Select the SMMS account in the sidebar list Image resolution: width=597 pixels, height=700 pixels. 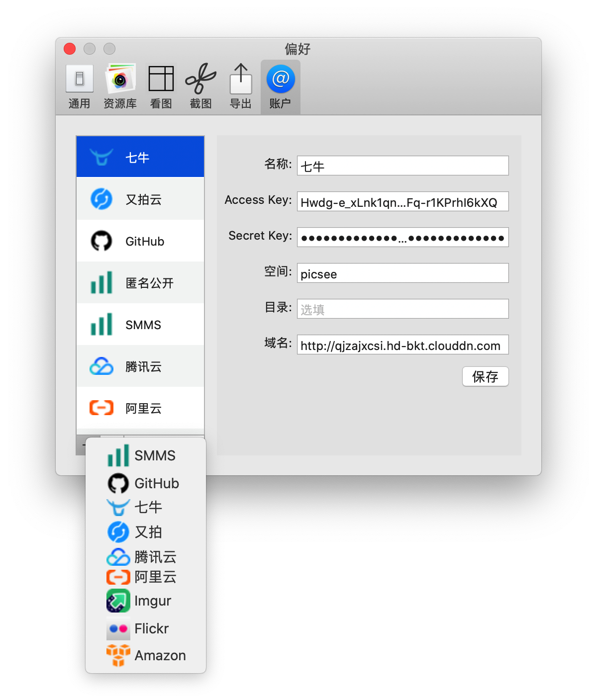(140, 324)
